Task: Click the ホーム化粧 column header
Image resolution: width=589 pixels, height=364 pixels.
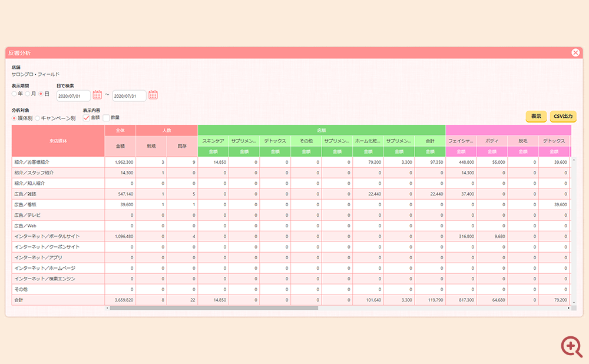Action: 368,141
